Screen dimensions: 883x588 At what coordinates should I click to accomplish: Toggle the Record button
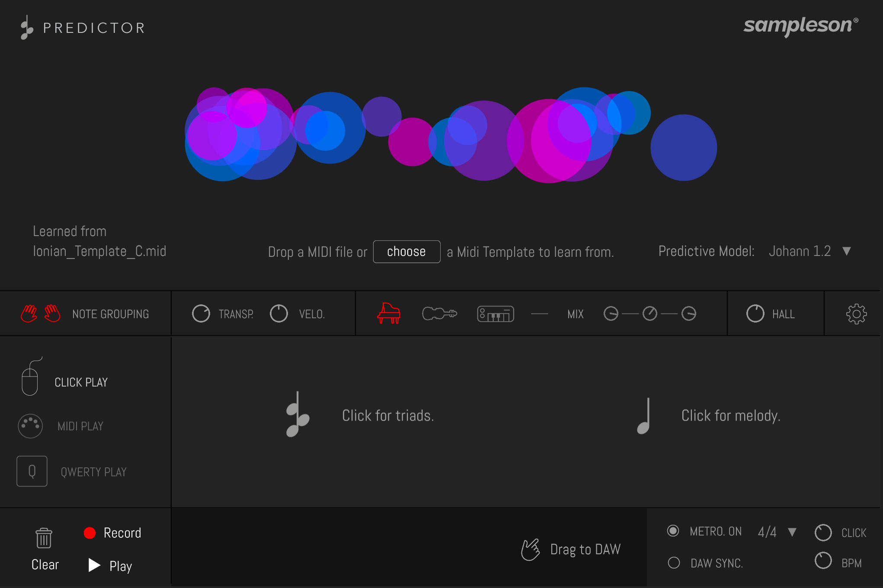pyautogui.click(x=90, y=533)
